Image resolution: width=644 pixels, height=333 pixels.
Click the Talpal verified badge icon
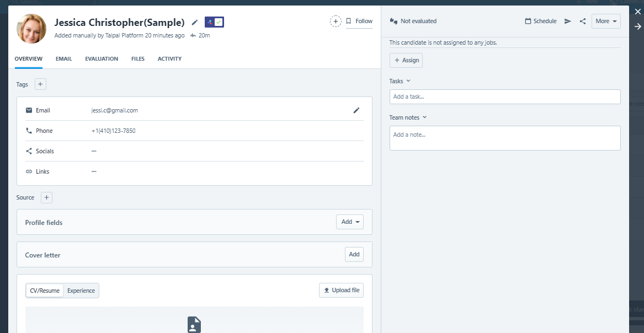point(215,22)
